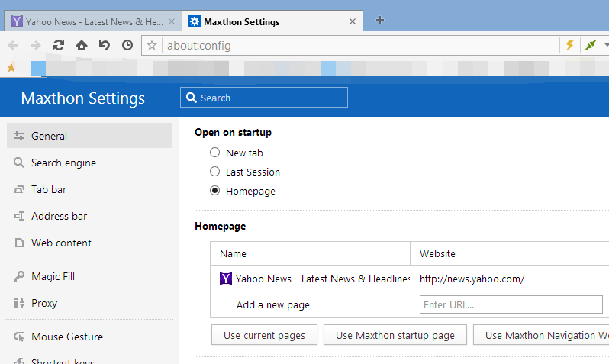Screen dimensions: 609x364
Task: Open a new tab with plus button
Action: (380, 20)
